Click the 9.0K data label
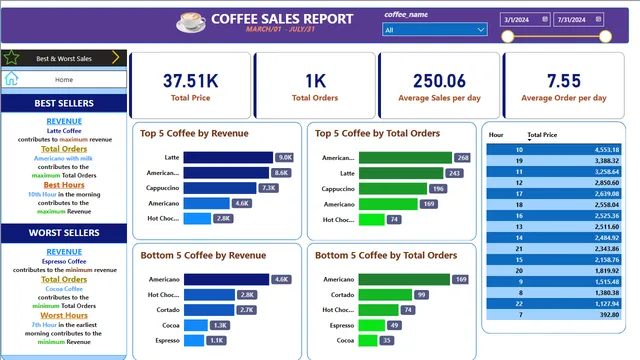 click(284, 157)
